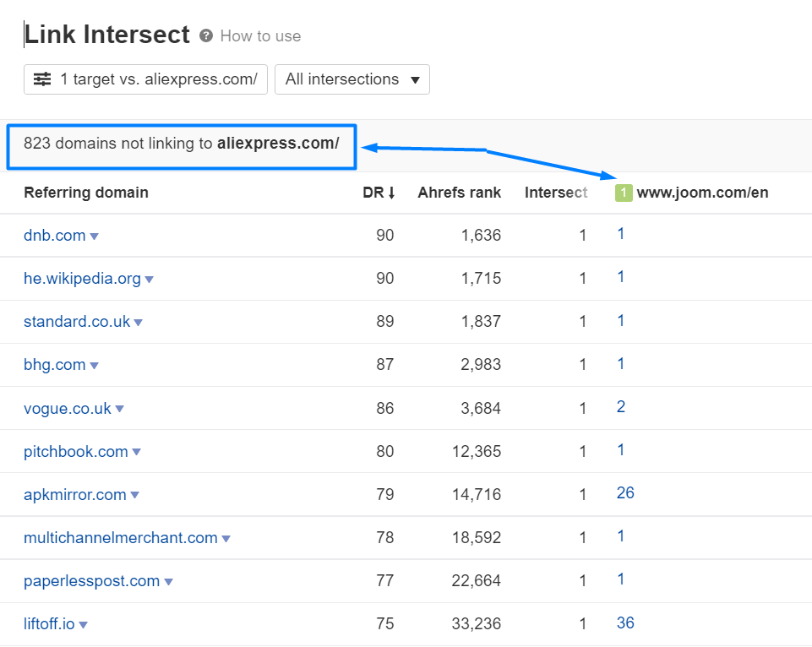812x647 pixels.
Task: Click the joom link count for multichannelmerchant.com
Action: 620,536
